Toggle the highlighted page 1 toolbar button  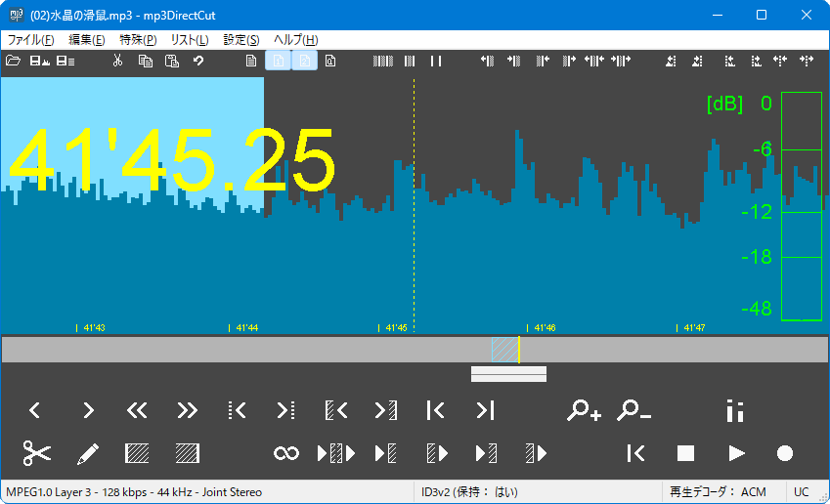click(x=278, y=61)
